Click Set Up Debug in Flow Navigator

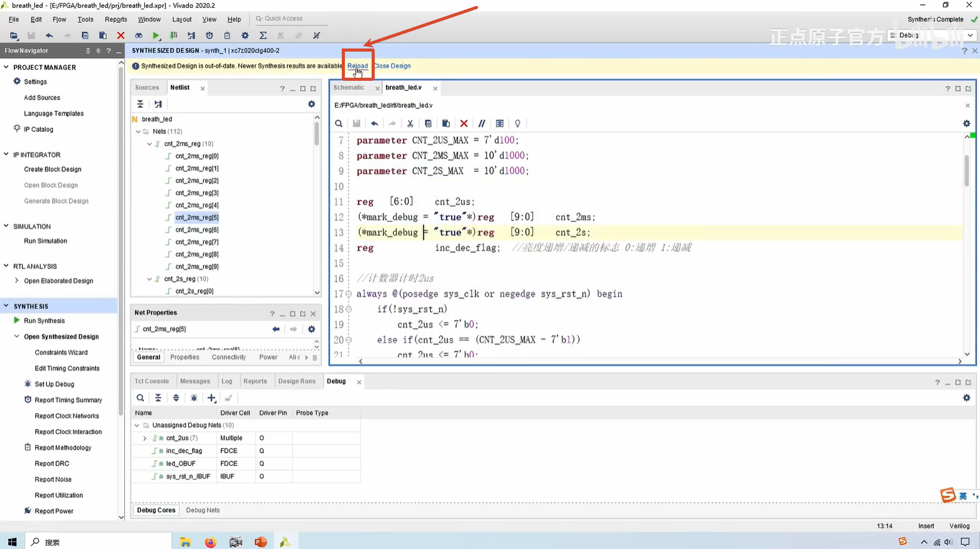click(54, 384)
